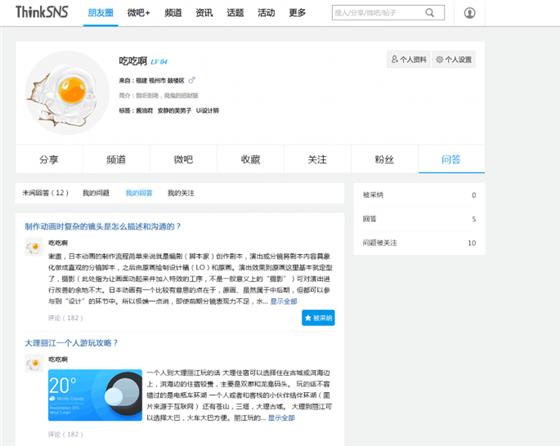Switch to the 分享 profile tab

[49, 159]
